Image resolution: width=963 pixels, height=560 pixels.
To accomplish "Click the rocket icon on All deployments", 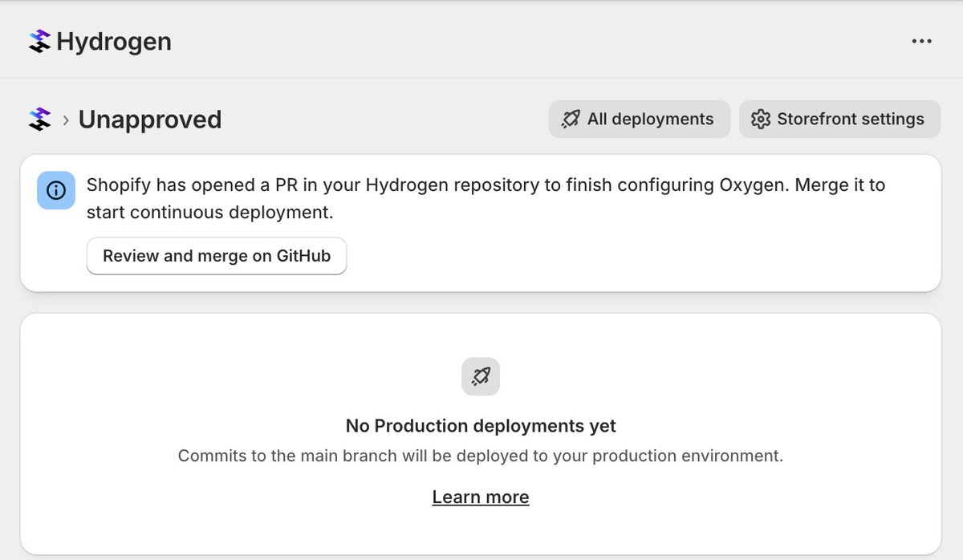I will coord(571,120).
